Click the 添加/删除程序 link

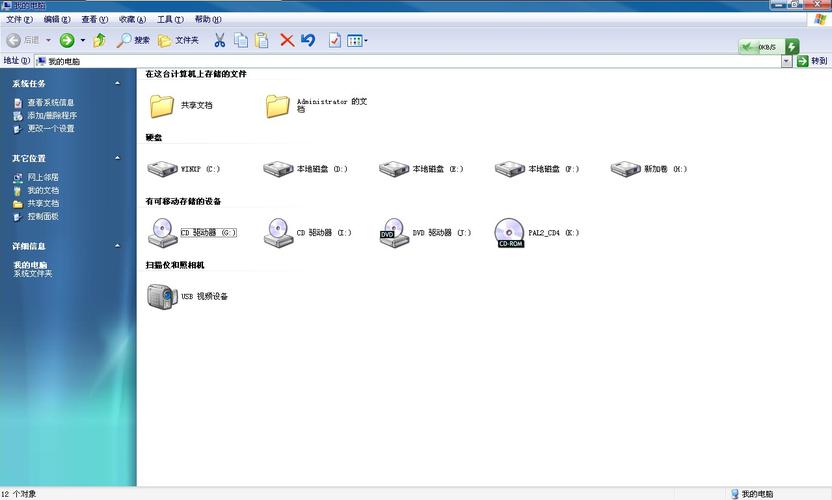tap(51, 115)
